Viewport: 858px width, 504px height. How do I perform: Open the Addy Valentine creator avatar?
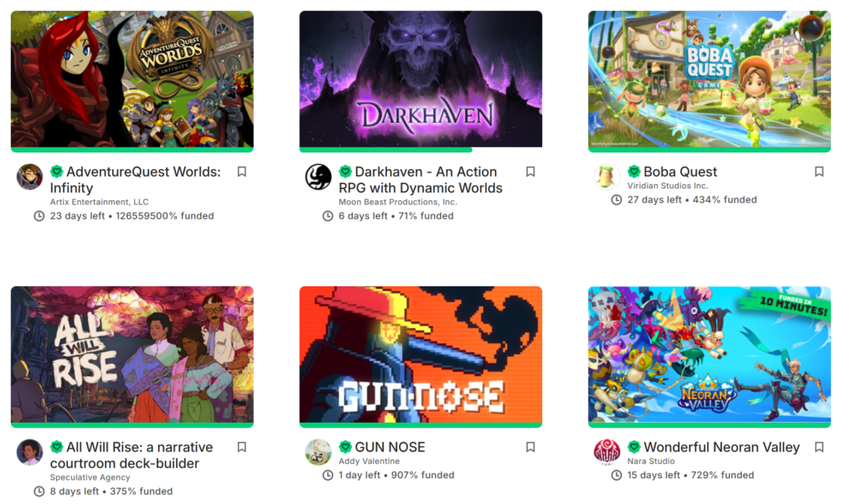pyautogui.click(x=318, y=453)
